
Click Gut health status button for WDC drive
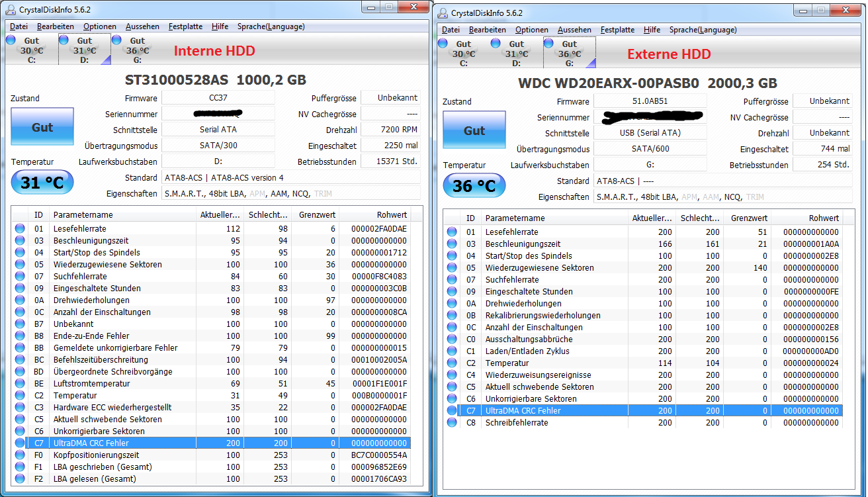point(474,131)
